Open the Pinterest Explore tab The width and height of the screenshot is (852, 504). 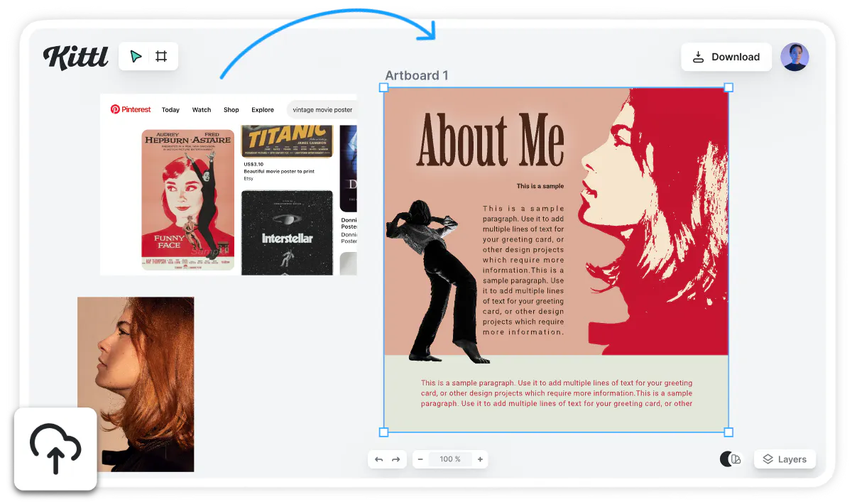263,110
